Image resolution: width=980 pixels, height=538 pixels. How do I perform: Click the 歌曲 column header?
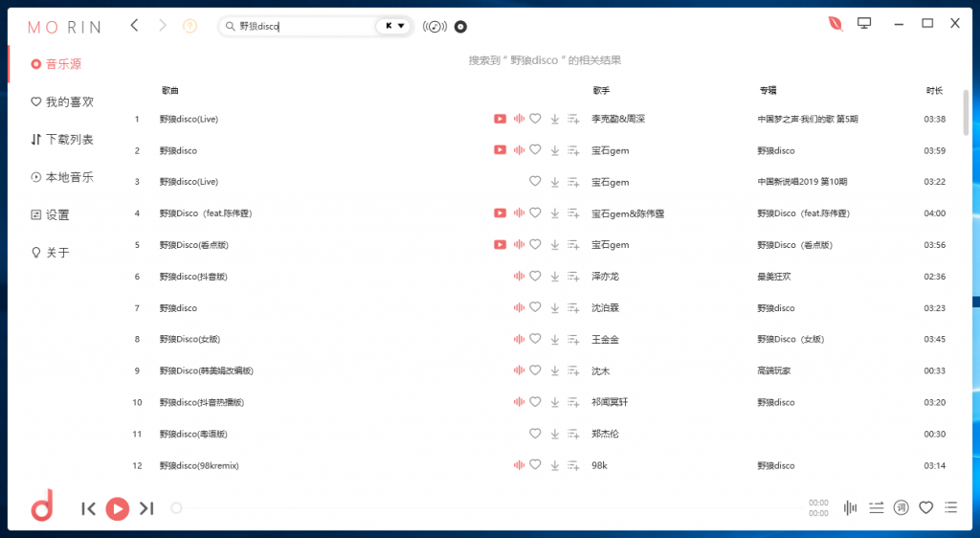[x=170, y=91]
